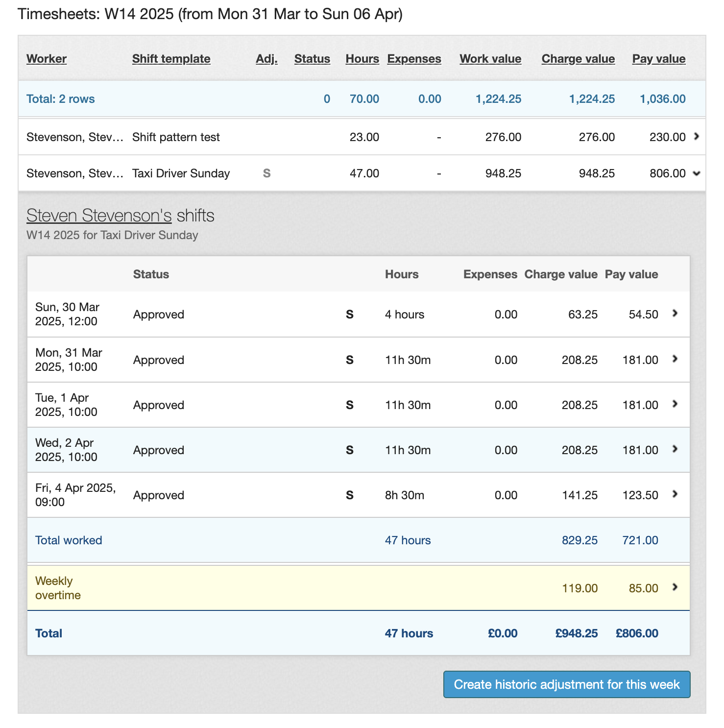Sort timesheets by Hours column header
Screen dimensions: 724x728
[x=362, y=59]
